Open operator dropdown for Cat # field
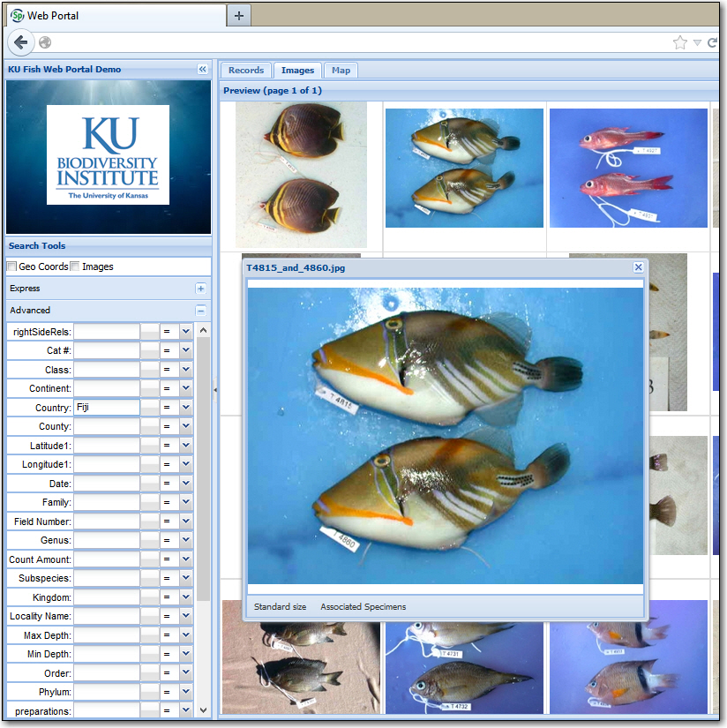Screen dimensions: 727x728 (186, 350)
